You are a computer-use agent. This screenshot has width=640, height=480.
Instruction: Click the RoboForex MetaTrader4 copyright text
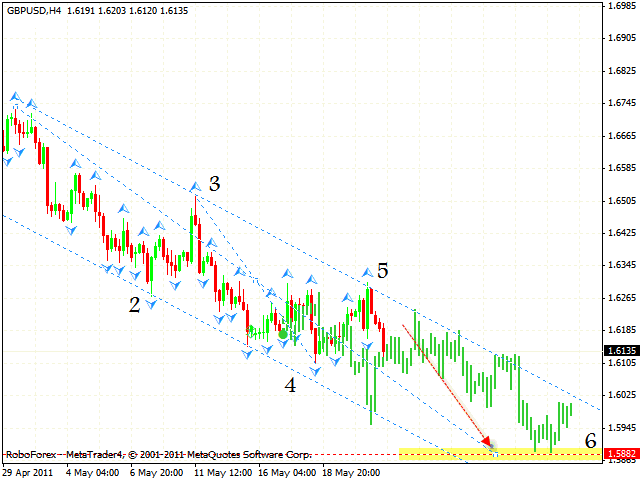[x=159, y=454]
